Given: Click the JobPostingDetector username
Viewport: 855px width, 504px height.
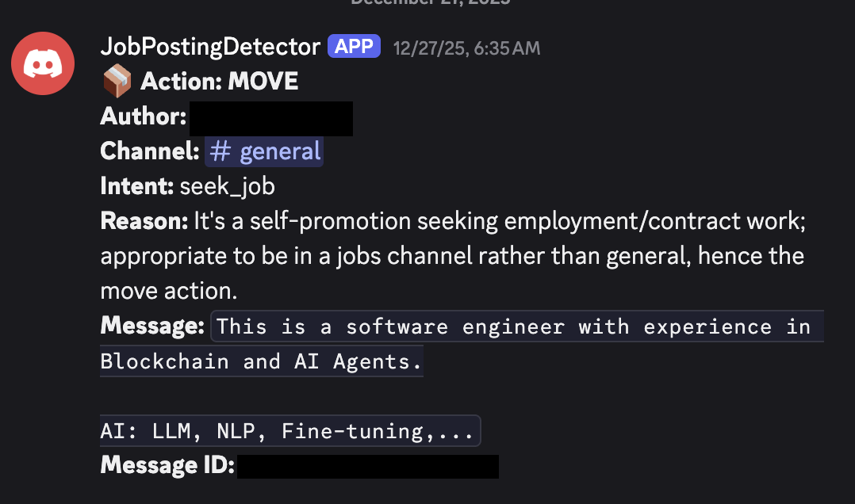Looking at the screenshot, I should pos(209,46).
